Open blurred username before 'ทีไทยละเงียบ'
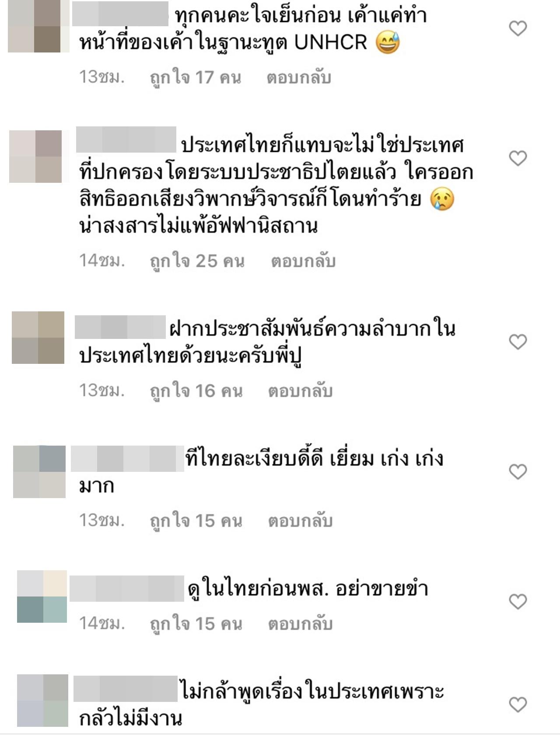 coord(127,458)
